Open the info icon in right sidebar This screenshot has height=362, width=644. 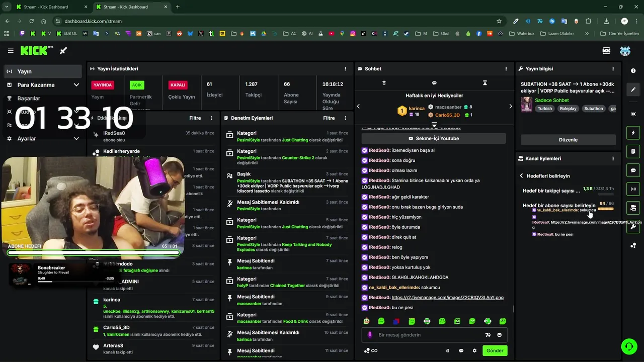633,71
